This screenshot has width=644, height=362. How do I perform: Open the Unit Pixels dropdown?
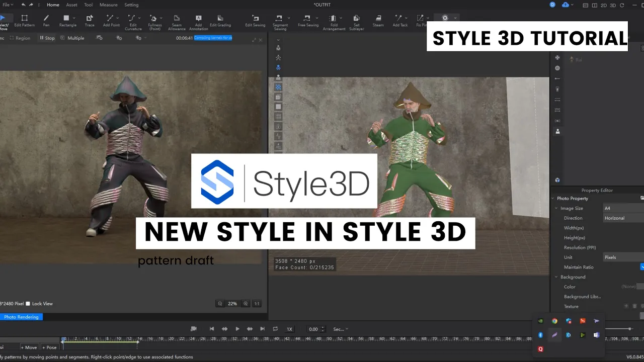[623, 257]
